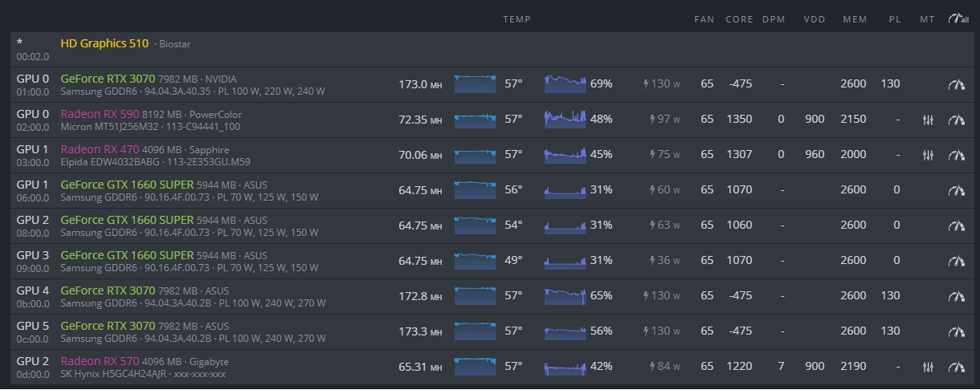Click the 173.3 MH hashrate value
This screenshot has width=980, height=390.
coord(420,331)
